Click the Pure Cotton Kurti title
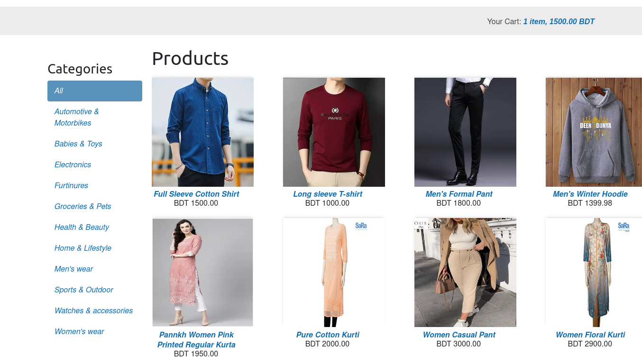This screenshot has width=642, height=364. pos(328,335)
